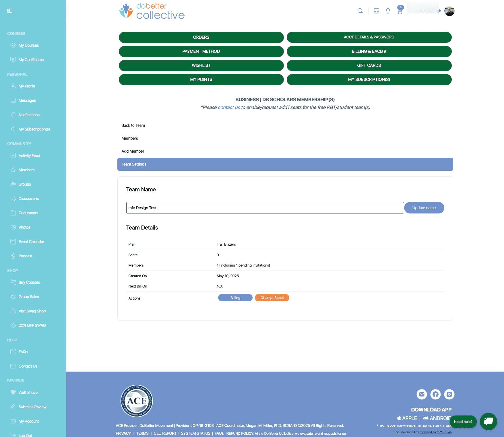Open the shopping cart icon
This screenshot has height=437, width=504.
[x=400, y=11]
